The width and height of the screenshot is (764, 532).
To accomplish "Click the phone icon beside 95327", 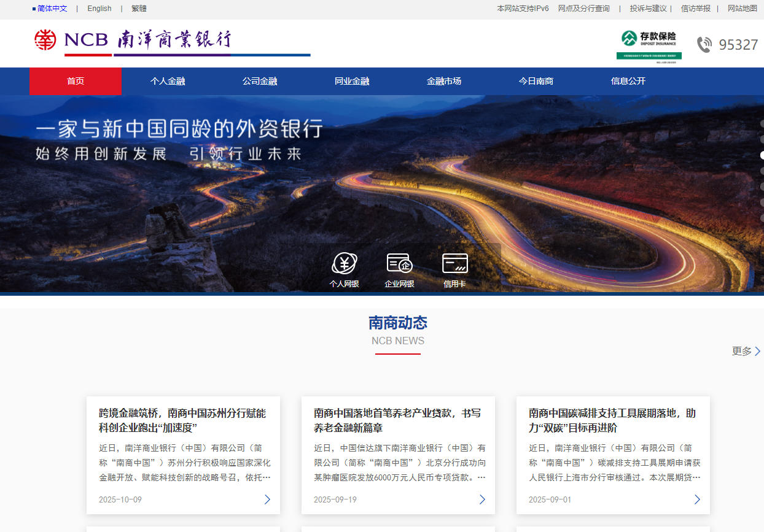I will pyautogui.click(x=704, y=45).
